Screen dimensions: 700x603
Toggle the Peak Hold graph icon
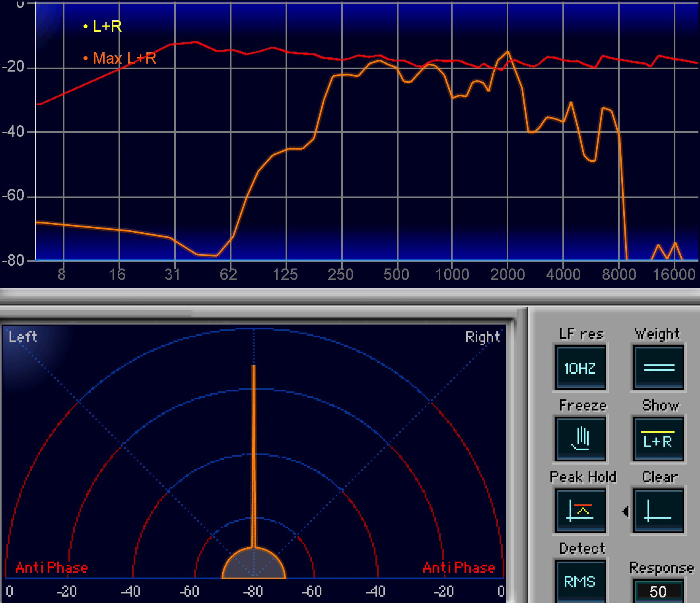click(581, 511)
